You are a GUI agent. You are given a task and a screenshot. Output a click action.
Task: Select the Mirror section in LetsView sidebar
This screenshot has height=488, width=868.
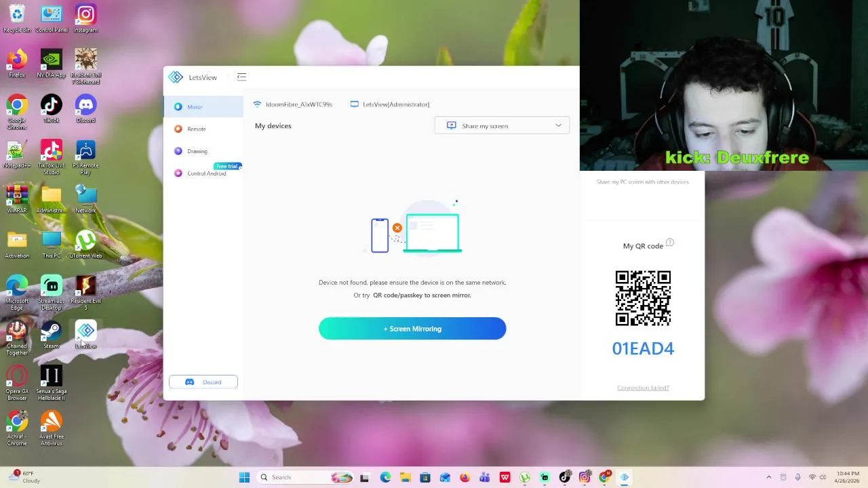point(203,106)
